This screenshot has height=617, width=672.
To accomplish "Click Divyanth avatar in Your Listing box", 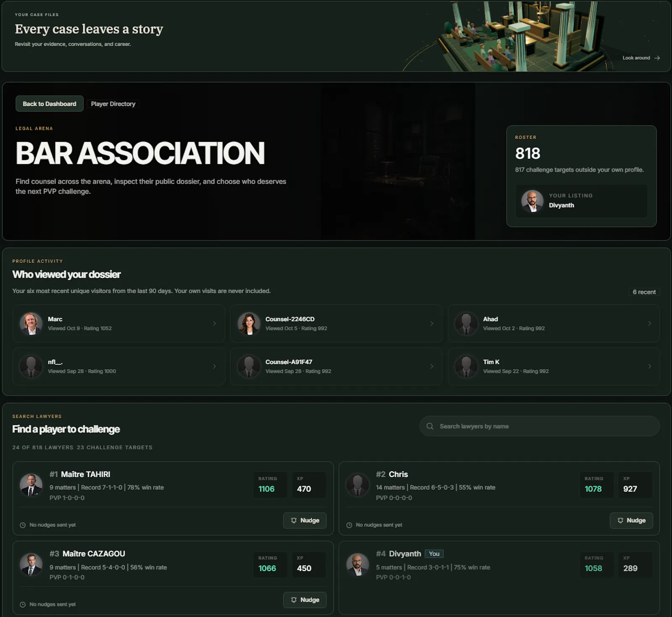I will tap(532, 201).
